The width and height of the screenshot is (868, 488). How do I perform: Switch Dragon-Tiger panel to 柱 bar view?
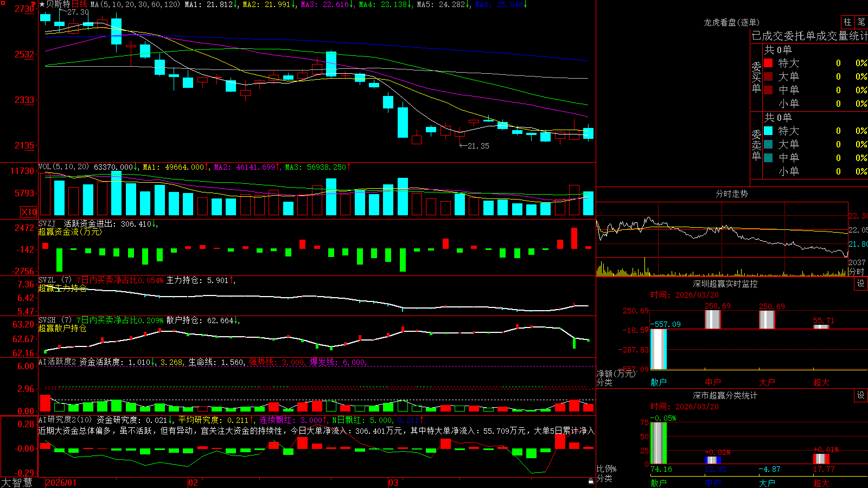pyautogui.click(x=847, y=22)
